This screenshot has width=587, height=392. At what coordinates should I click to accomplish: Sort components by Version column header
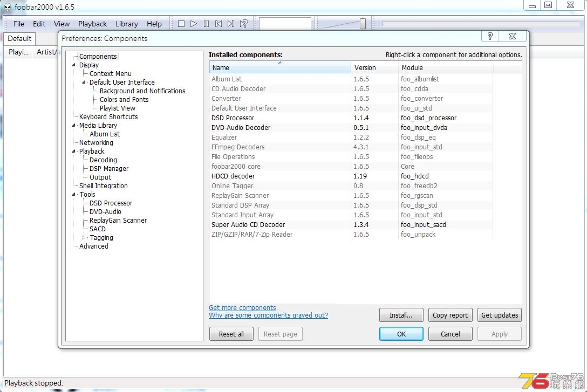374,68
